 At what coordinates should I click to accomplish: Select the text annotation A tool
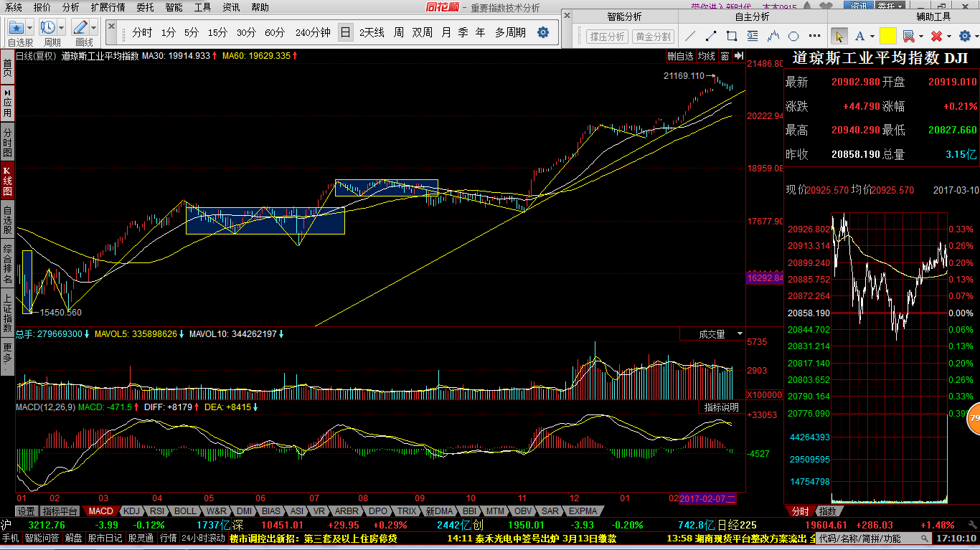pyautogui.click(x=859, y=36)
